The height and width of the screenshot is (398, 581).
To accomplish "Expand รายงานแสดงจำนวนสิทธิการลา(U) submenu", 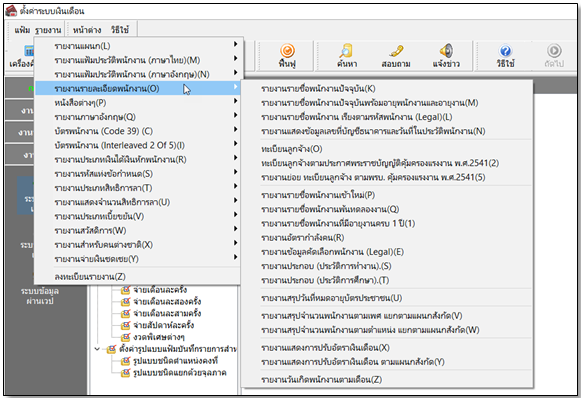I will pyautogui.click(x=138, y=202).
